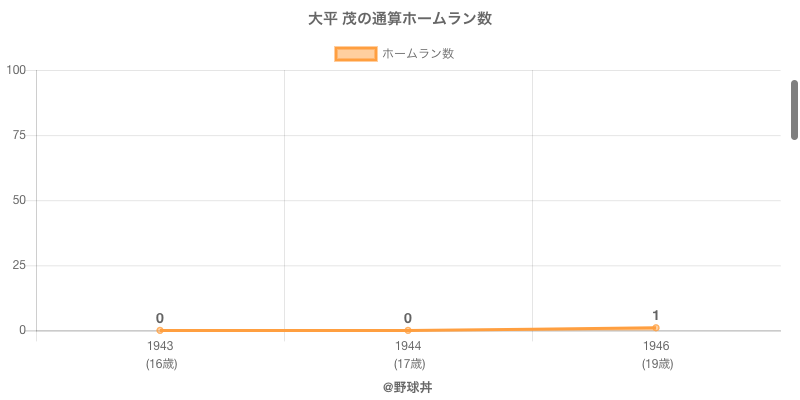The height and width of the screenshot is (400, 800).
Task: Click the 100 y-axis tick label
Action: click(16, 70)
